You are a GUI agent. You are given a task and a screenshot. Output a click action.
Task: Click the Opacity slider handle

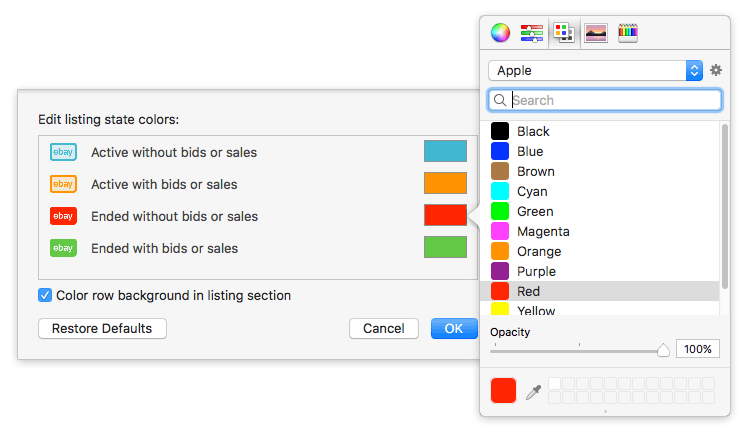pos(663,350)
